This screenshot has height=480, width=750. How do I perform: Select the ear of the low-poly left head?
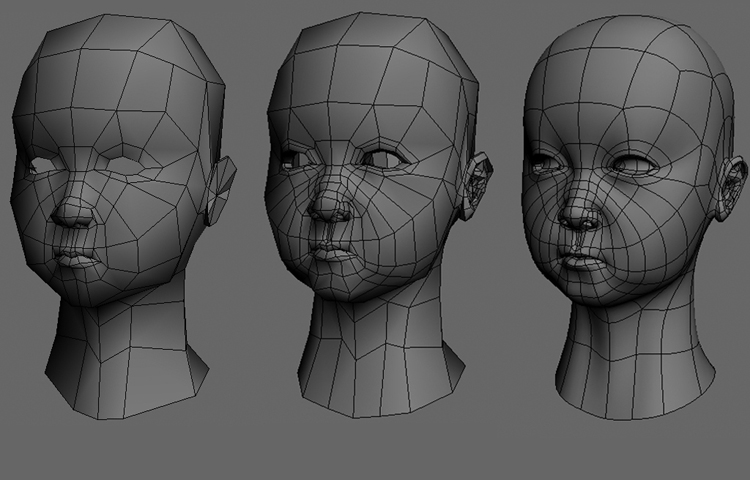[x=220, y=190]
